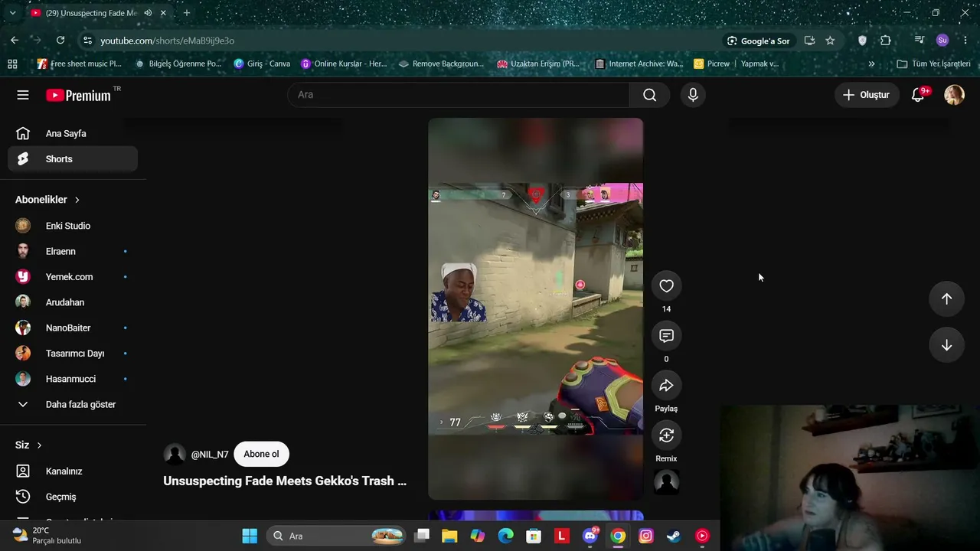Screen dimensions: 980x551
Task: Reload the page in Chrome
Action: [x=60, y=41]
